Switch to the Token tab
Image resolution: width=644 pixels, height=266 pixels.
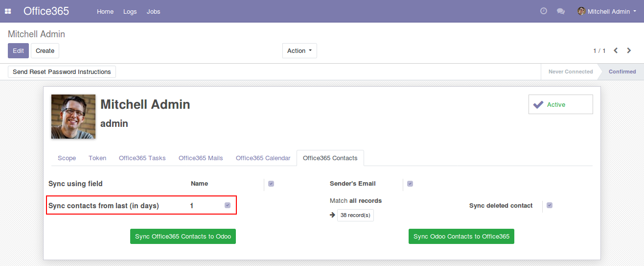point(97,158)
